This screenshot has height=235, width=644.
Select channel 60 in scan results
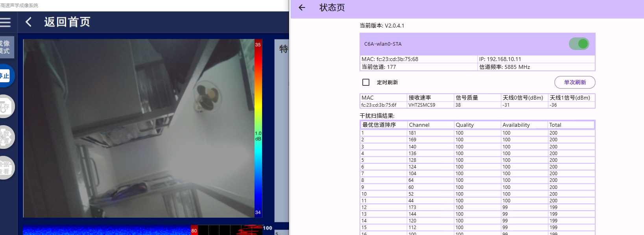pyautogui.click(x=411, y=187)
